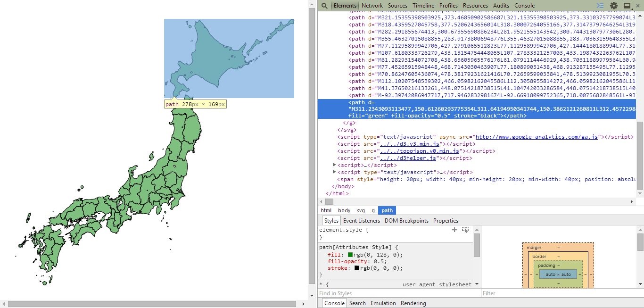
Task: Click the svg breadcrumb
Action: (x=361, y=210)
